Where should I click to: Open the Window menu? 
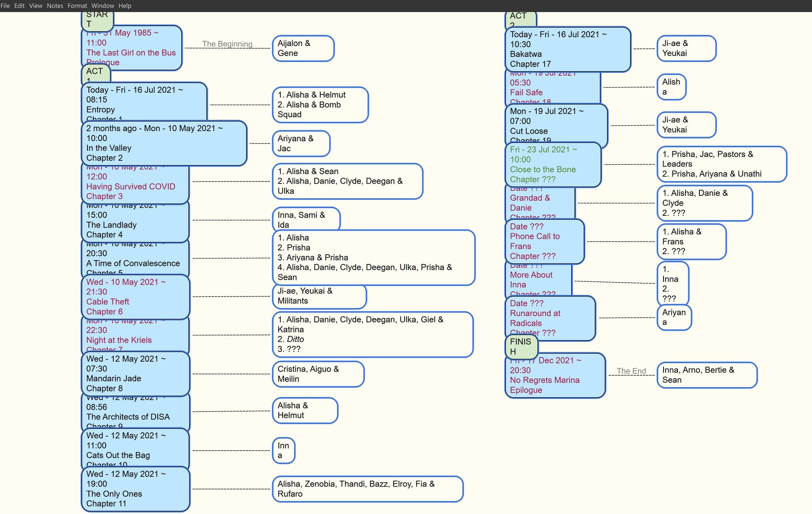point(103,5)
